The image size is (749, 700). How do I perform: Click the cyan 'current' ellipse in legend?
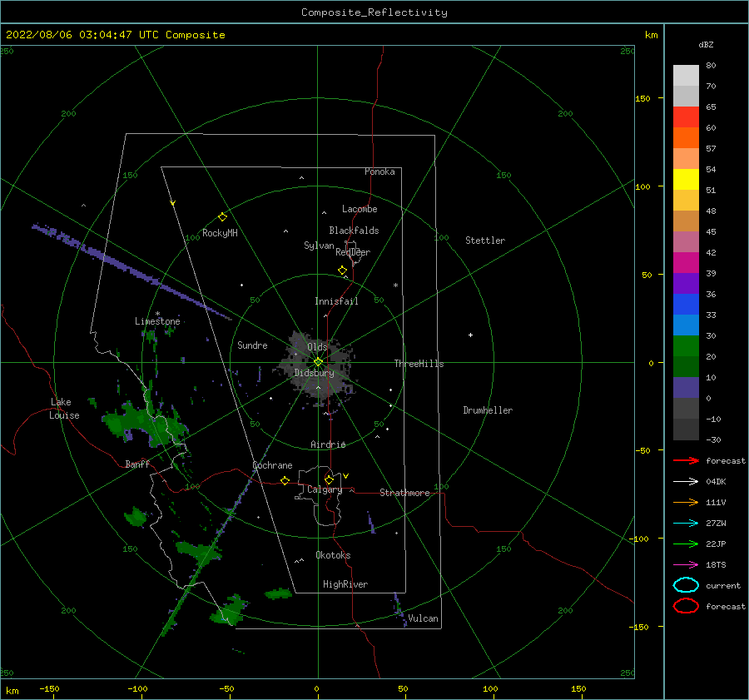click(686, 585)
